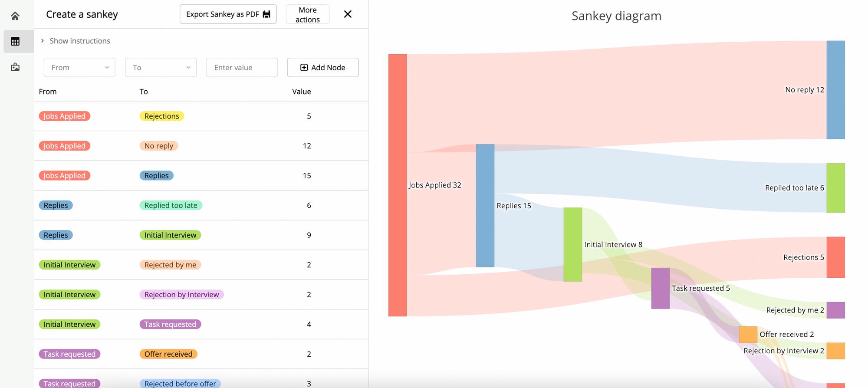This screenshot has height=388, width=868.
Task: Select the No reply tag
Action: (159, 146)
